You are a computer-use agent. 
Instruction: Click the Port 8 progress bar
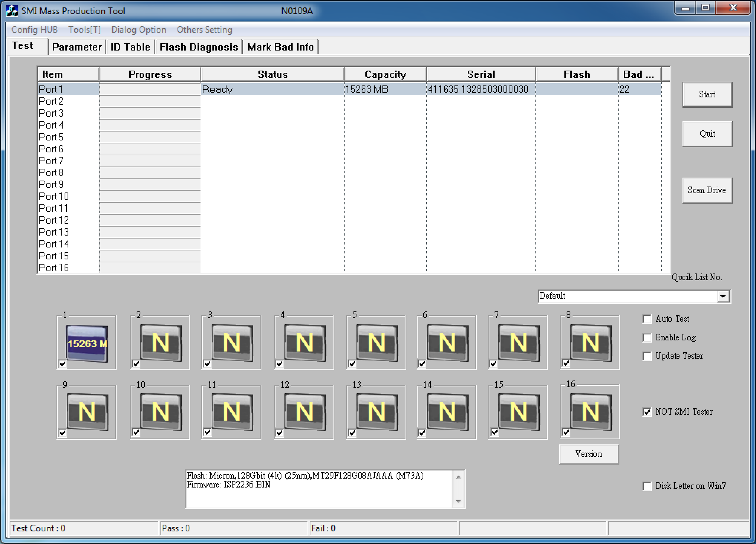coord(150,172)
